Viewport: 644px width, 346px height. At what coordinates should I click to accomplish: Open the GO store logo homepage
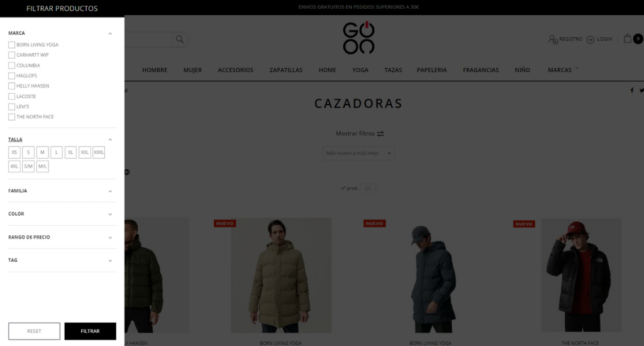(358, 38)
